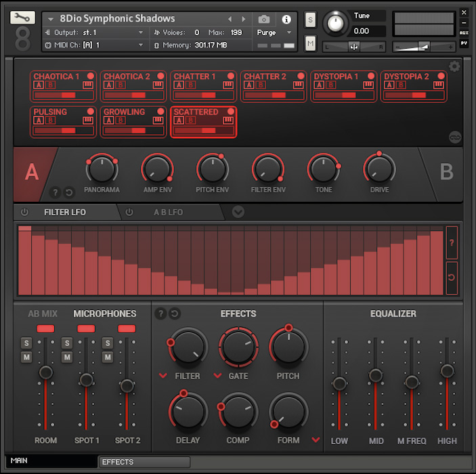Open instrument edit mode with the wrench icon

(x=22, y=18)
